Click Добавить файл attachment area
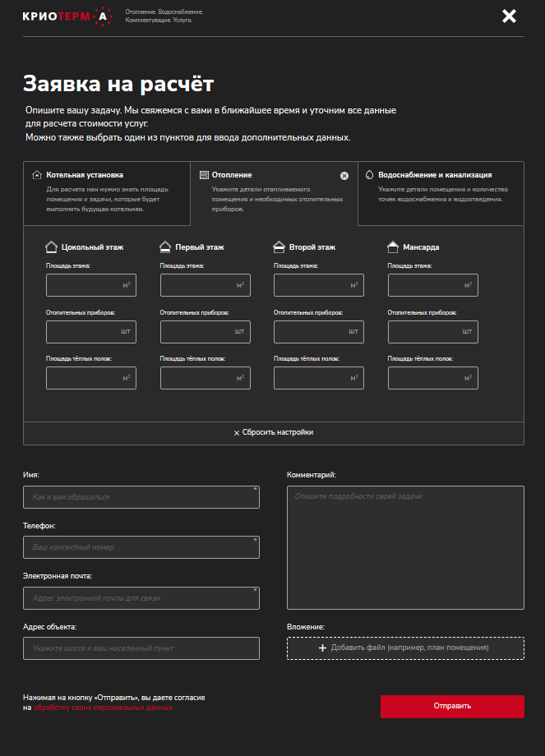The width and height of the screenshot is (545, 756). [405, 648]
